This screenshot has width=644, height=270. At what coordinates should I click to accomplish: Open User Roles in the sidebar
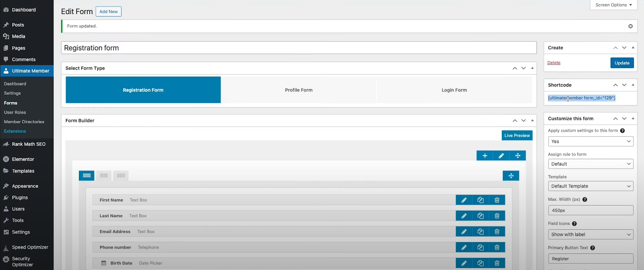coord(15,112)
